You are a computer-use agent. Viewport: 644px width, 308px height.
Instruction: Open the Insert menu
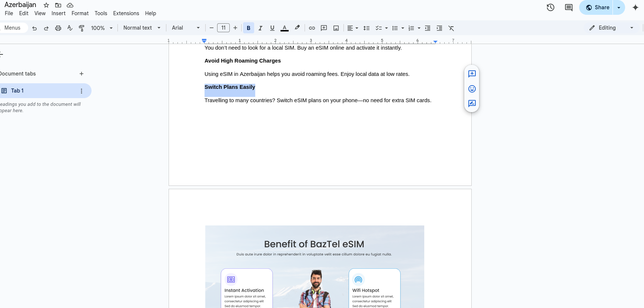point(59,13)
